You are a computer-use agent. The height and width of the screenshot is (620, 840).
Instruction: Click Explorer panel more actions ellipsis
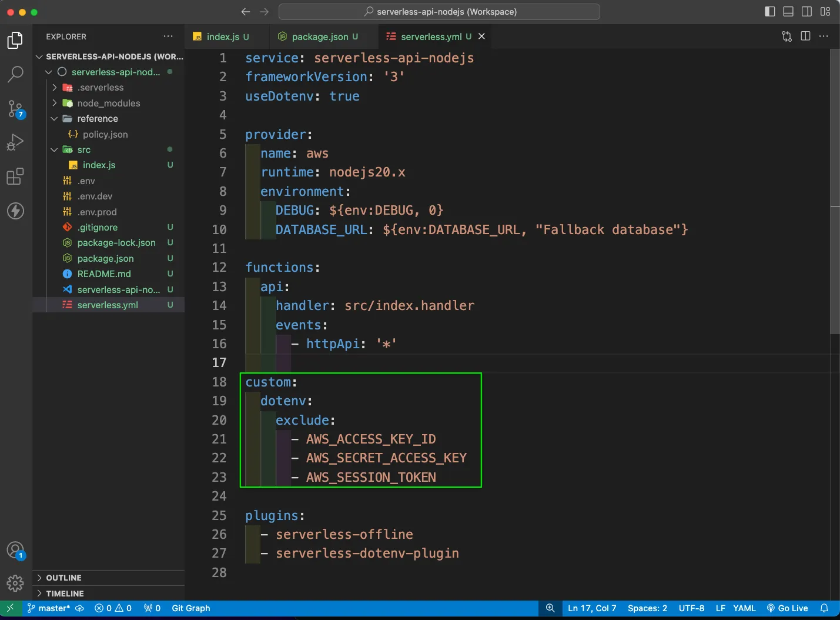coord(168,36)
